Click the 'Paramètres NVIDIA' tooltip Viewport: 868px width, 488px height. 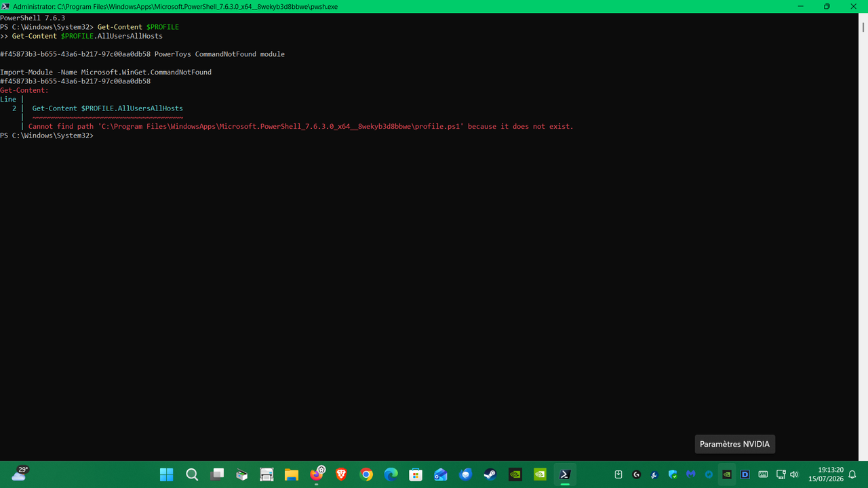coord(735,444)
